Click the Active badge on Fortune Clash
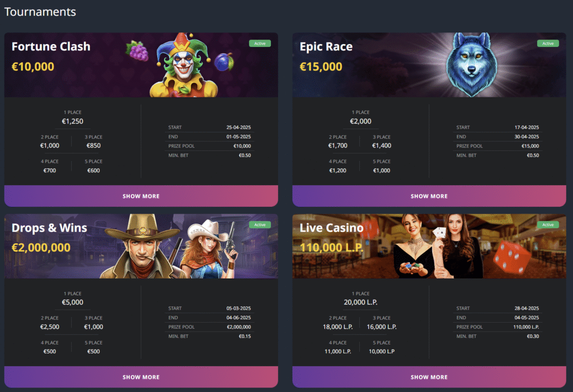The width and height of the screenshot is (573, 392). tap(260, 44)
